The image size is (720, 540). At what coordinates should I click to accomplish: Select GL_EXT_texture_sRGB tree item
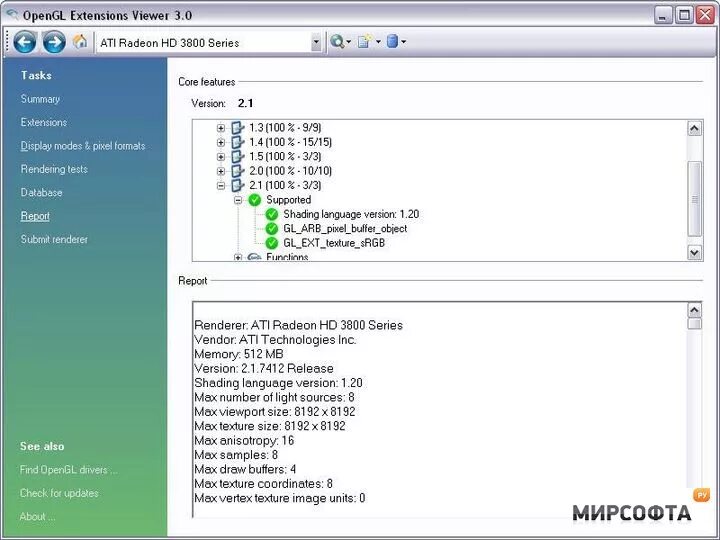(334, 243)
